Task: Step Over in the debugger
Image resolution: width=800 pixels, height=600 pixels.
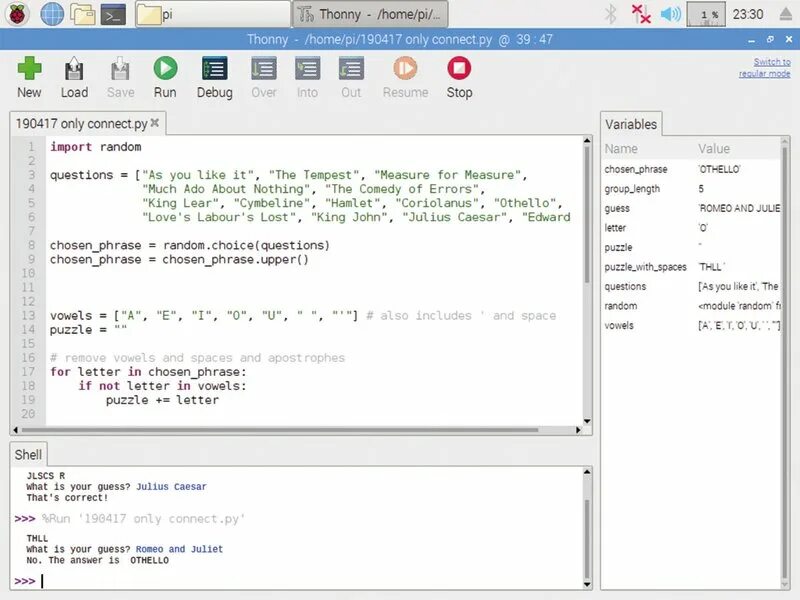Action: (264, 78)
